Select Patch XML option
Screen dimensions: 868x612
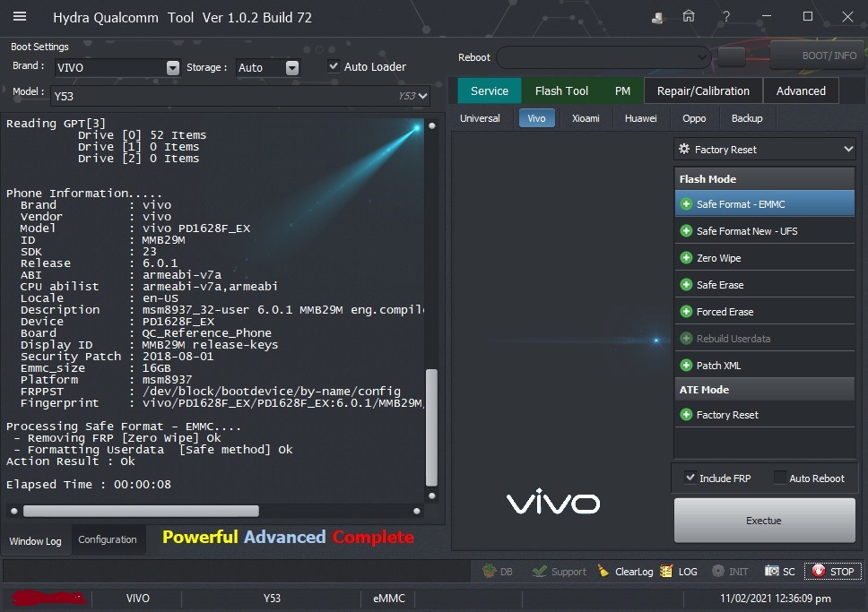click(x=765, y=366)
